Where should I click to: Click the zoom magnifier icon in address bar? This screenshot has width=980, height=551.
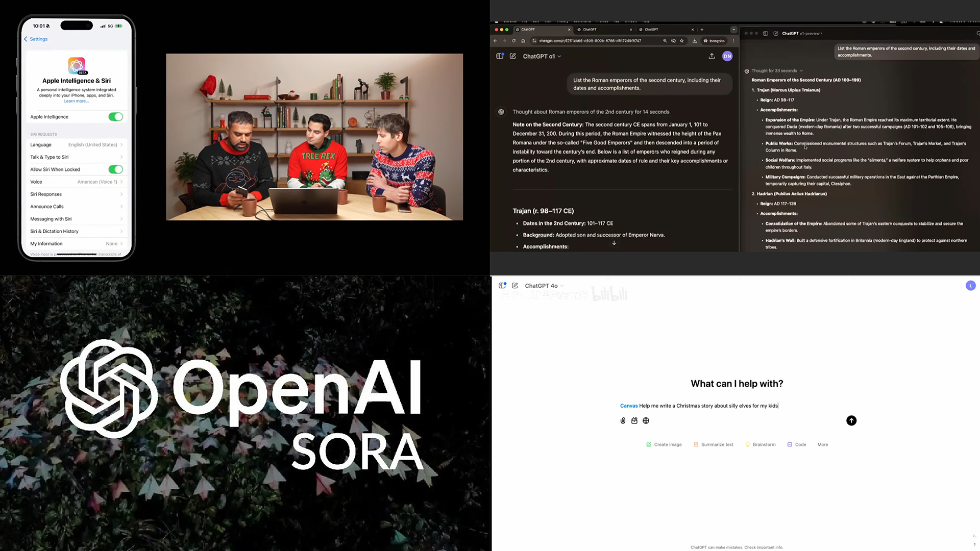click(x=665, y=41)
